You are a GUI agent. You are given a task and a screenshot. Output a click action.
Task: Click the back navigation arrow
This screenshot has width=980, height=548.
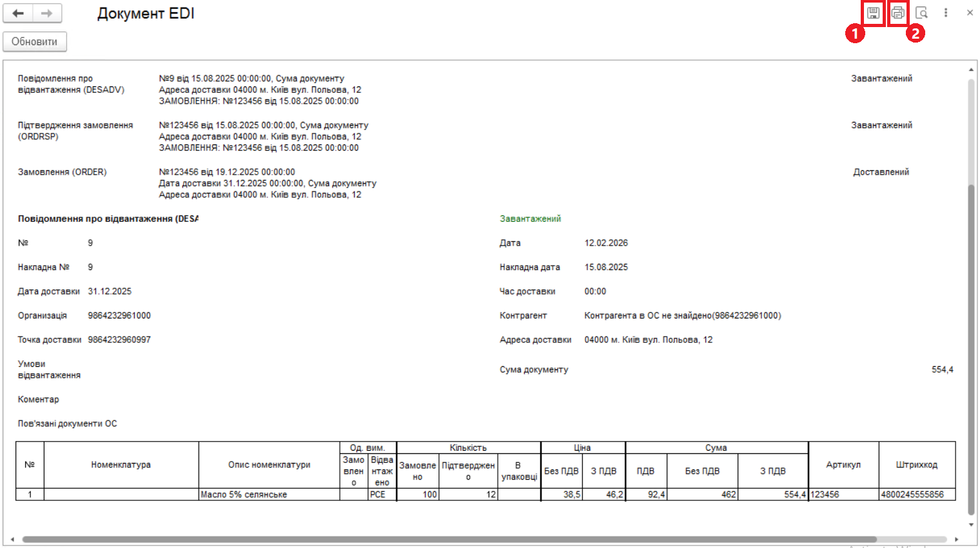(18, 14)
